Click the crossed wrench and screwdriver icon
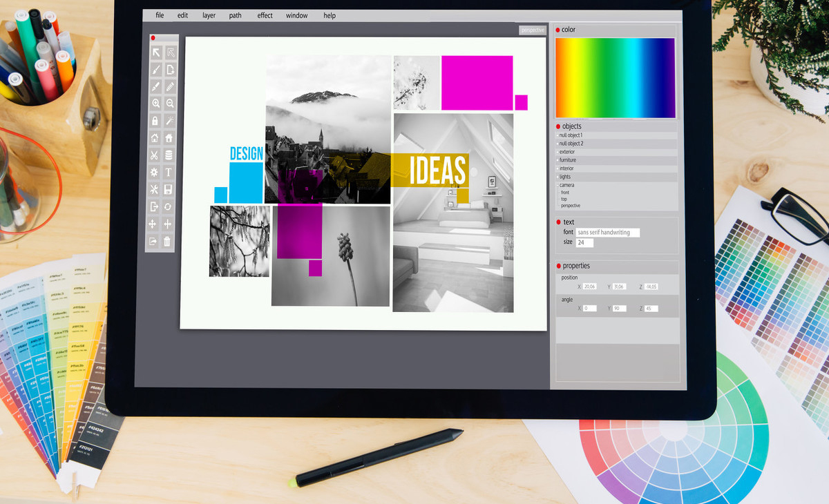This screenshot has height=504, width=829. click(155, 189)
